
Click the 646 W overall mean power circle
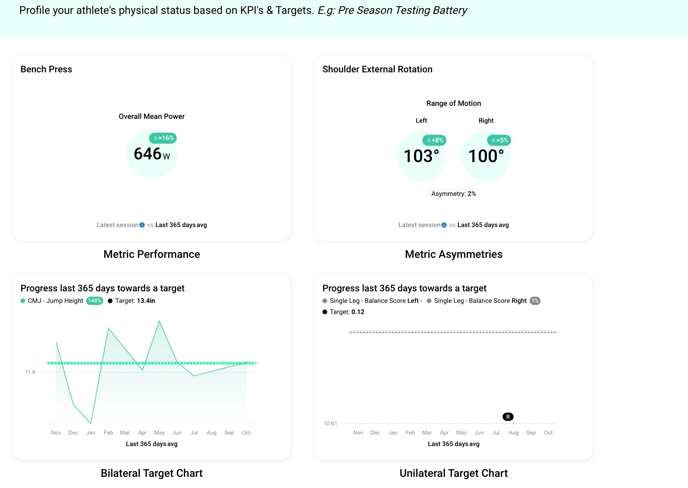(152, 155)
